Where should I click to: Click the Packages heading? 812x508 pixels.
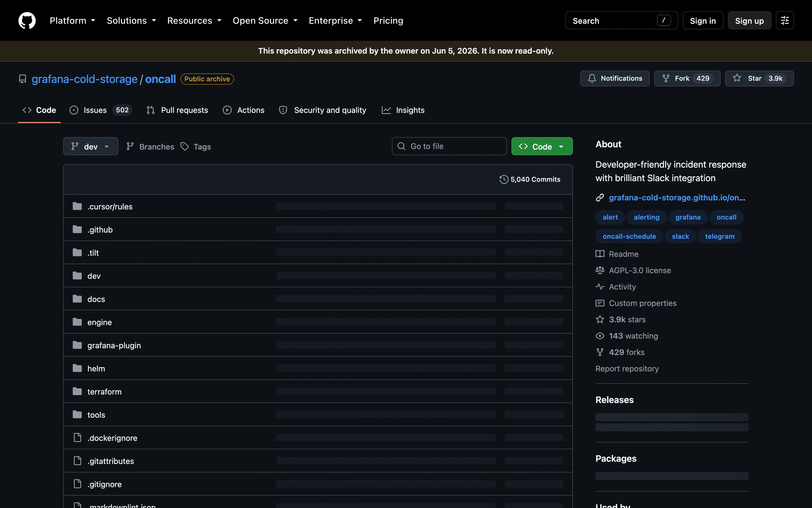click(x=616, y=459)
